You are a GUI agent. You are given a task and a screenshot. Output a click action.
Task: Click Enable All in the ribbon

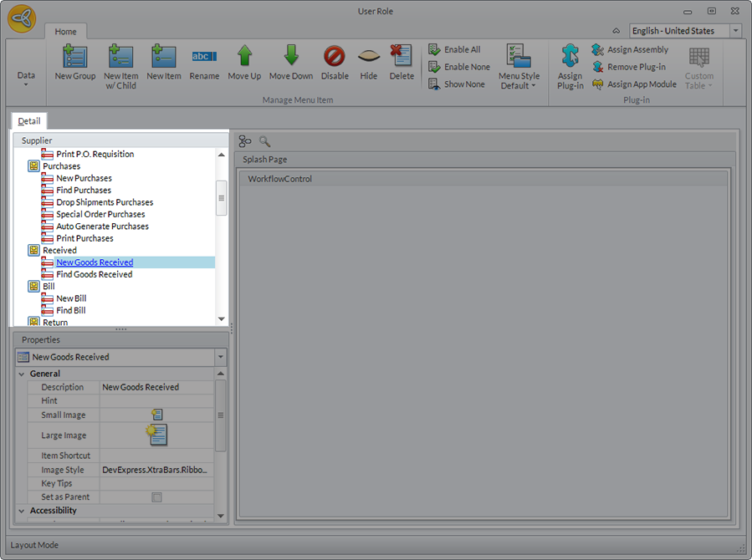coord(455,50)
